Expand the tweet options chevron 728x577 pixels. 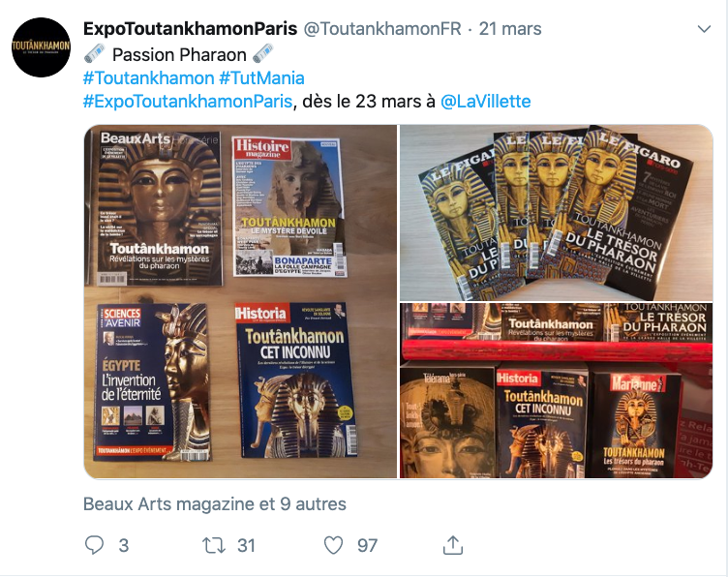(705, 29)
